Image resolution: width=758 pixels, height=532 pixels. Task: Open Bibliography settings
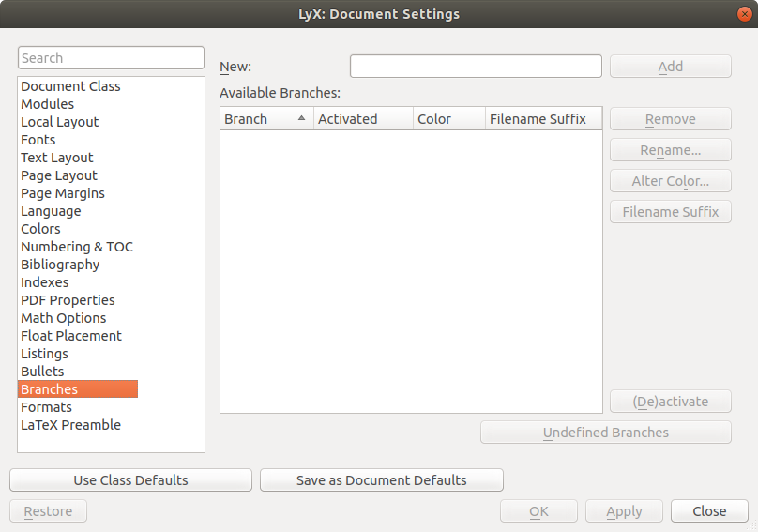pos(60,265)
